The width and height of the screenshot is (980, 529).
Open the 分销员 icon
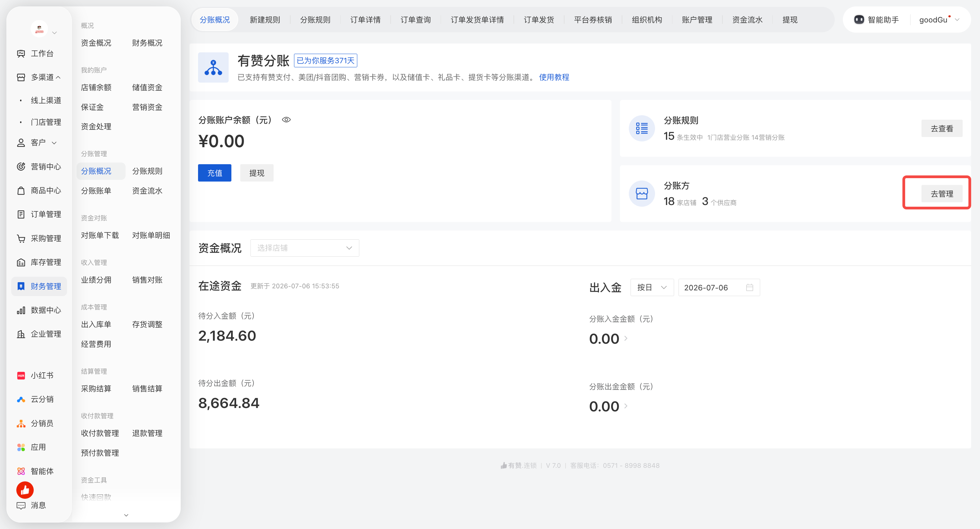pyautogui.click(x=21, y=423)
